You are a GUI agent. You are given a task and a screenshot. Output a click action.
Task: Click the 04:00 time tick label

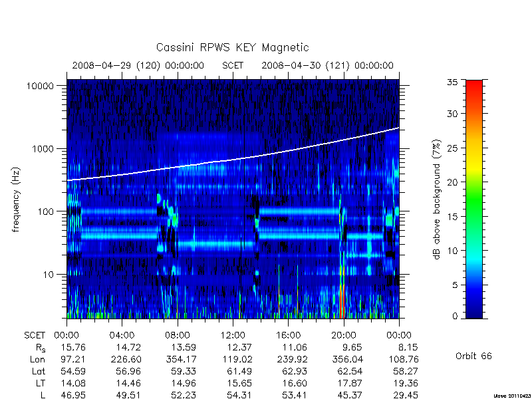coord(122,335)
